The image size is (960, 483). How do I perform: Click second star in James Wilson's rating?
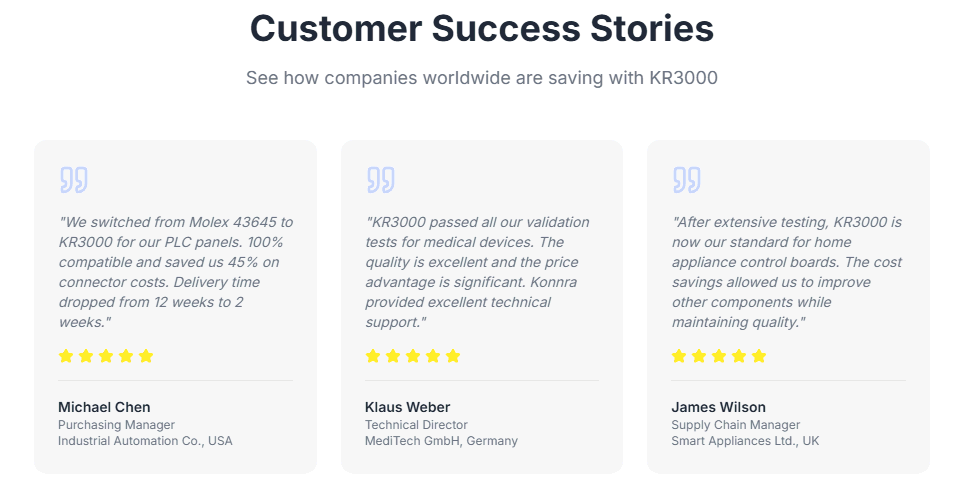tap(699, 356)
